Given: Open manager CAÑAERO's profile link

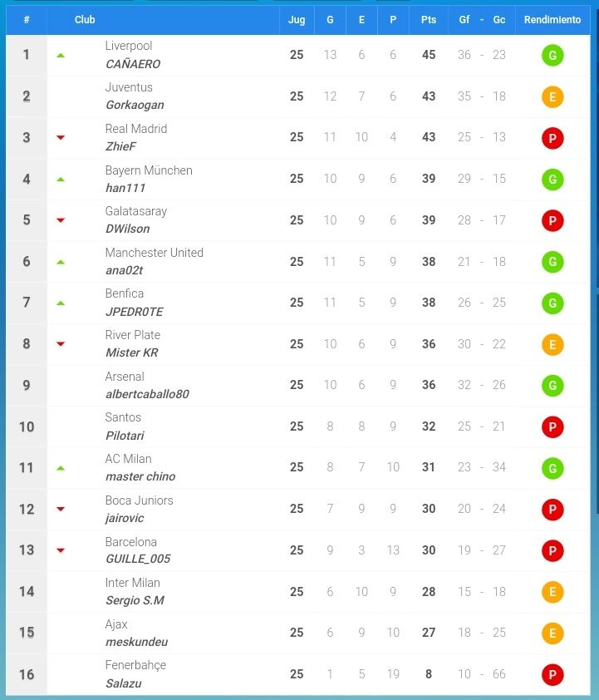Looking at the screenshot, I should (x=133, y=64).
